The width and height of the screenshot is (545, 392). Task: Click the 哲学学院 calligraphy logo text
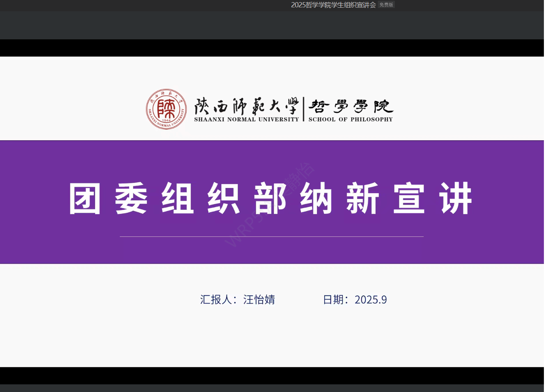coord(350,106)
